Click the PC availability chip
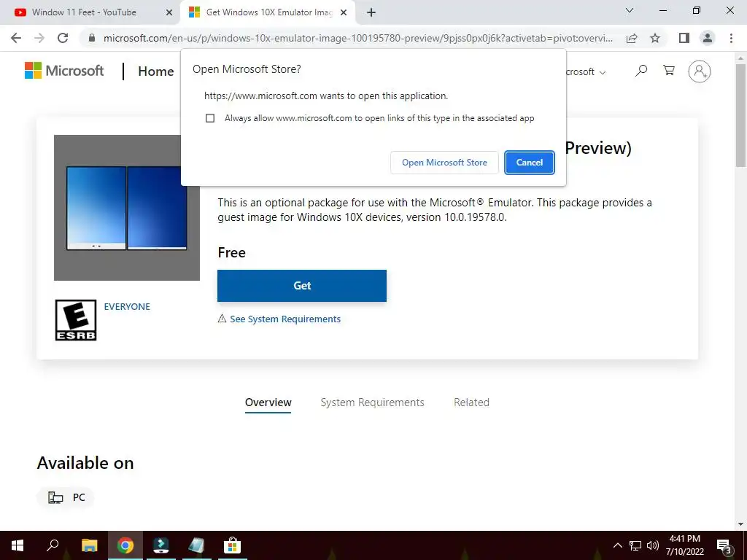The height and width of the screenshot is (560, 747). point(66,497)
